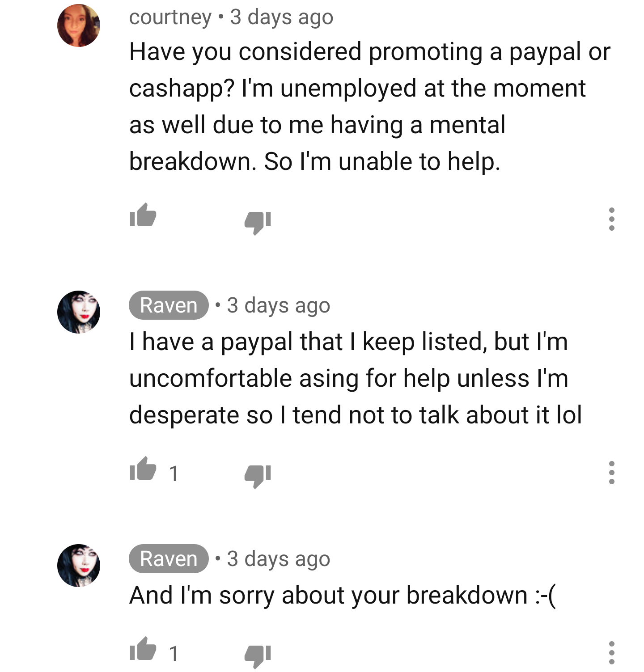Click the Raven name badge on paypal reply

coord(169,305)
